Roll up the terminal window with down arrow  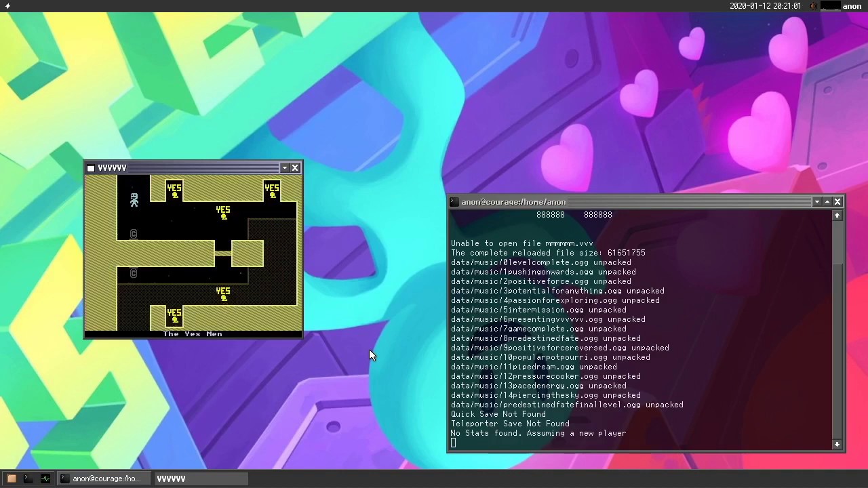pos(817,202)
